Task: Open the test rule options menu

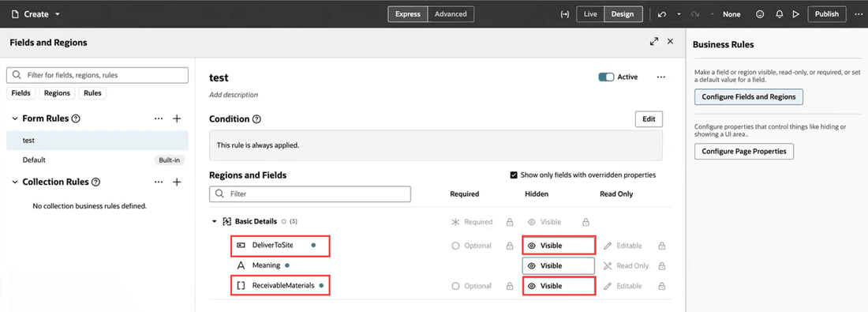Action: click(x=660, y=77)
